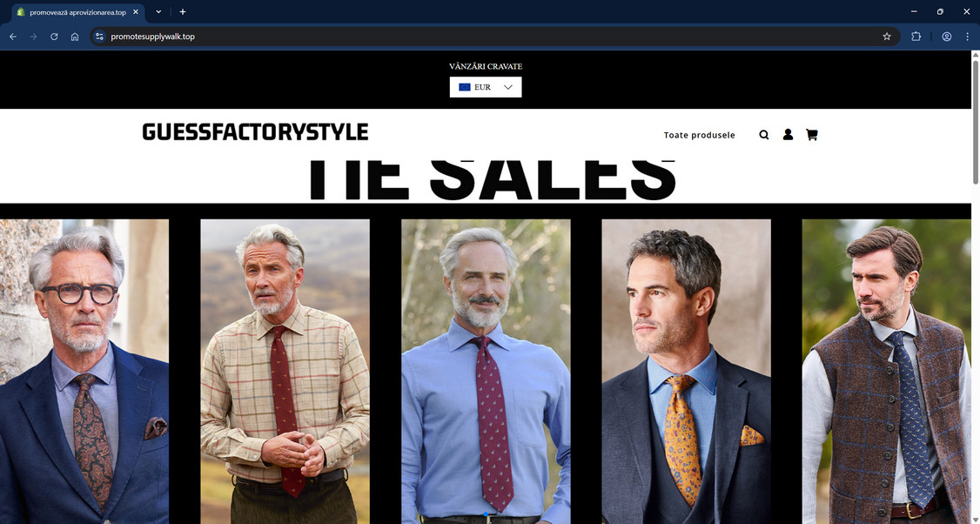Open the Chrome profile avatar icon
The height and width of the screenshot is (524, 980).
pos(946,37)
